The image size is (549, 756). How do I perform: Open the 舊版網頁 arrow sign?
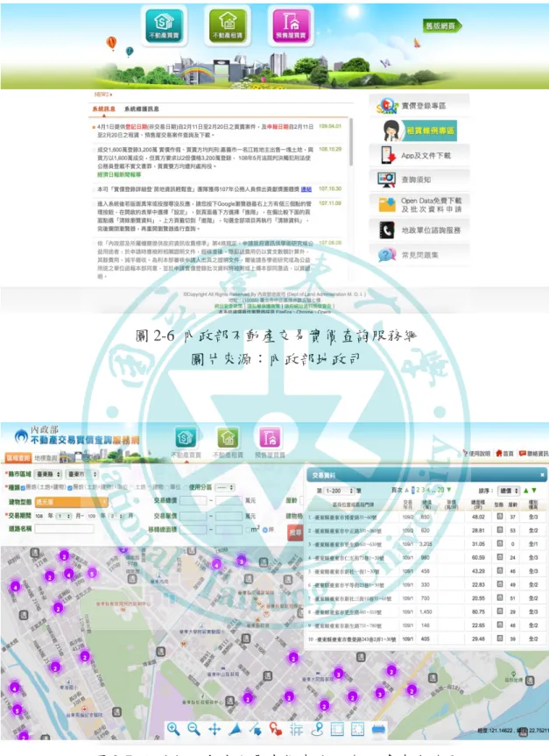(442, 26)
